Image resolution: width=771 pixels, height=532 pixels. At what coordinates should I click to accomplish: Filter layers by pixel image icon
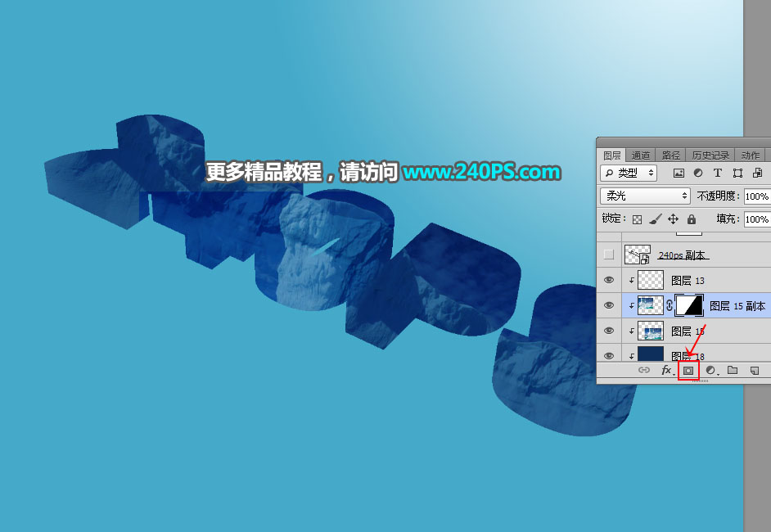[x=679, y=173]
